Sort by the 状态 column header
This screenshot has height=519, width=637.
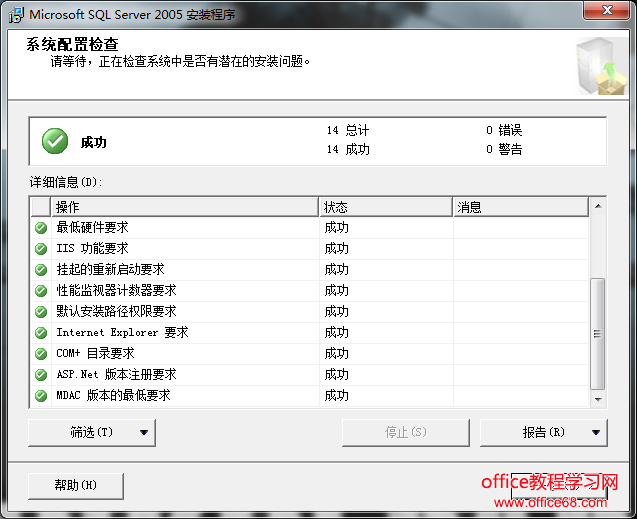click(x=386, y=207)
